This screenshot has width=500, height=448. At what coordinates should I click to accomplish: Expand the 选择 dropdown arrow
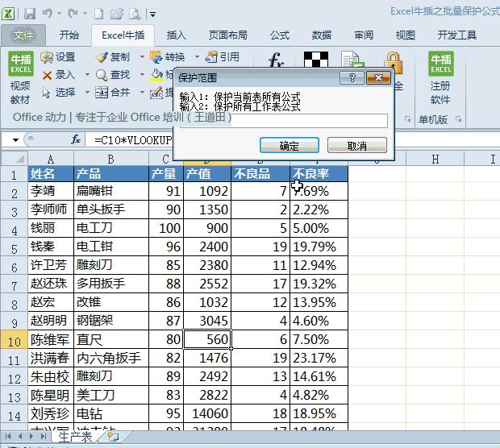pyautogui.click(x=87, y=93)
